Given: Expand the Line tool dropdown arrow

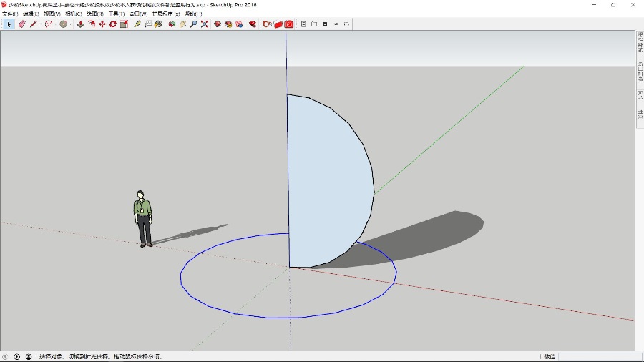Looking at the screenshot, I should 40,24.
